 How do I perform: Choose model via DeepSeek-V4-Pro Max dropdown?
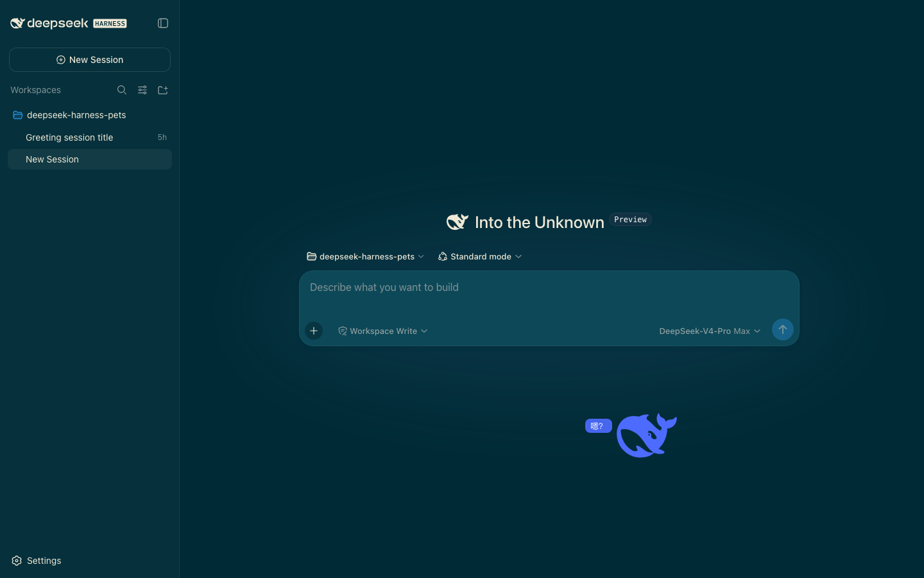click(710, 331)
